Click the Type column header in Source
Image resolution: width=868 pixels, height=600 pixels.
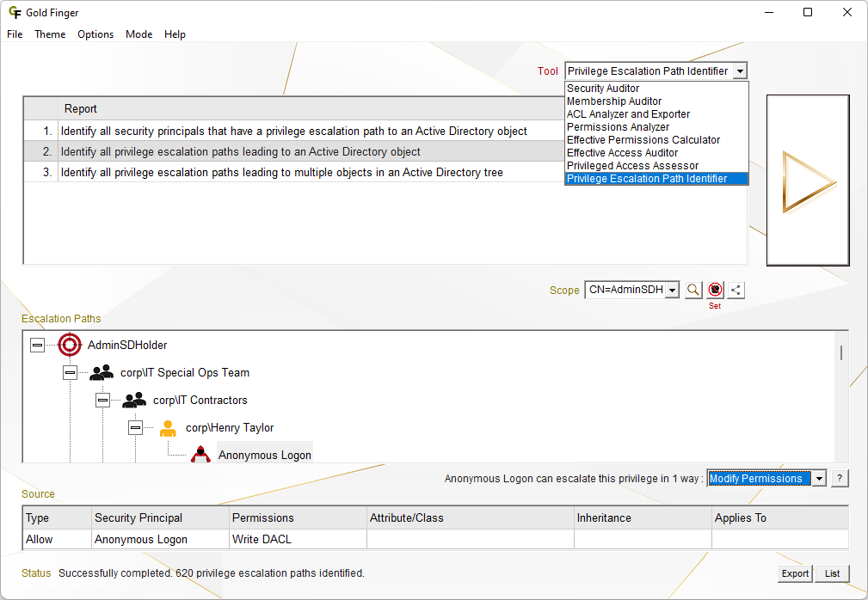(x=57, y=518)
